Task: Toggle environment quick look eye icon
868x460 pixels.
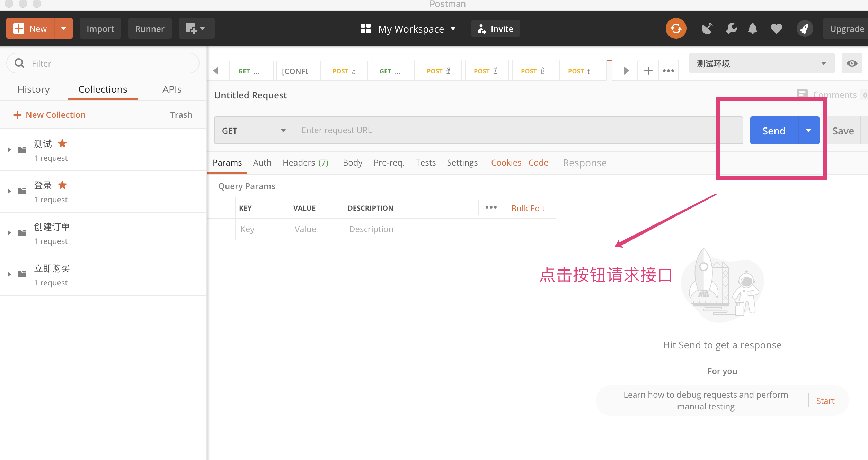Action: coord(852,63)
